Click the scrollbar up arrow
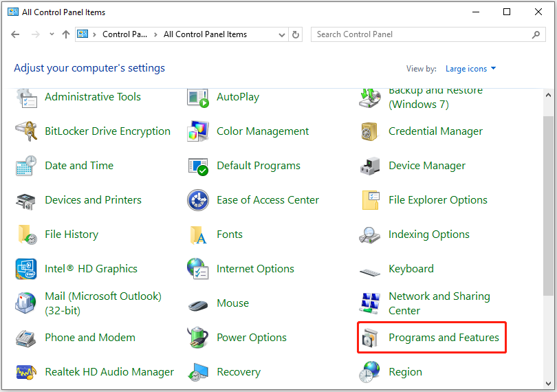Screen dimensions: 557x392 click(548, 95)
